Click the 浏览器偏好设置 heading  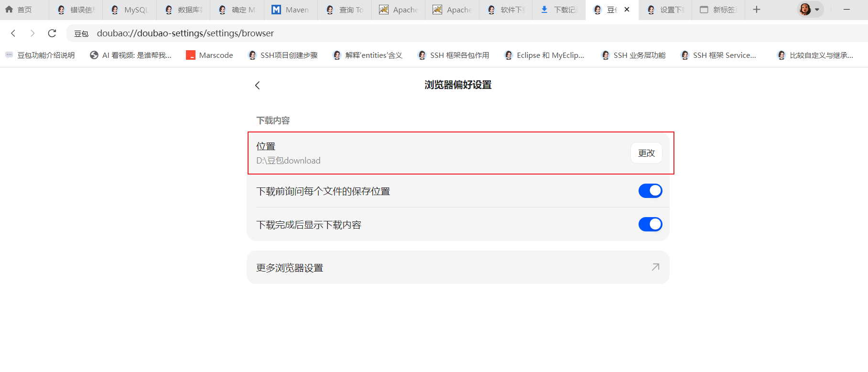click(458, 85)
